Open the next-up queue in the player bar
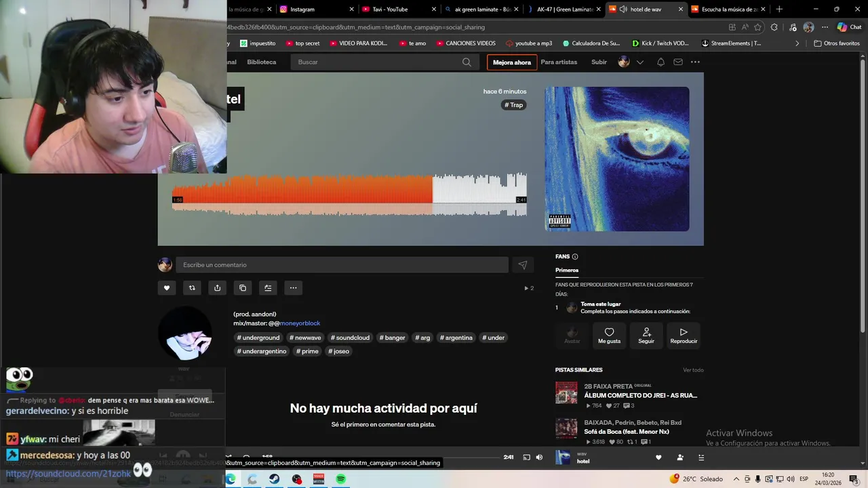The height and width of the screenshot is (488, 868). [701, 458]
